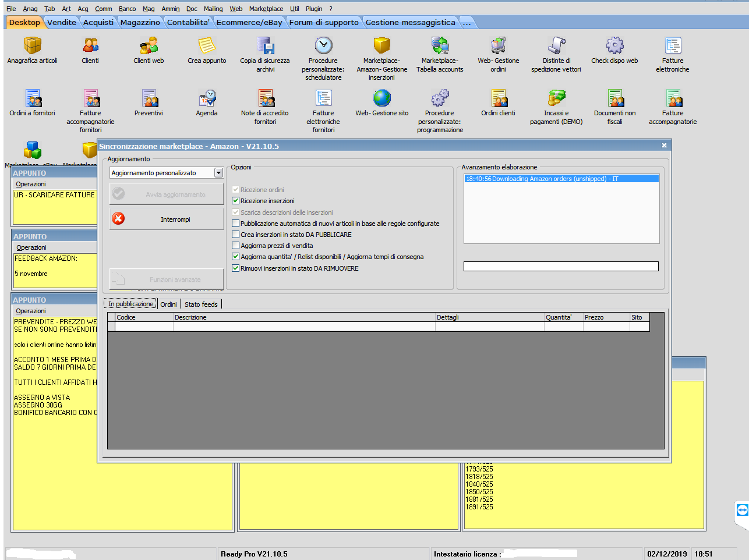Open the Anag menu
Viewport: 749px width, 560px height.
[x=30, y=9]
